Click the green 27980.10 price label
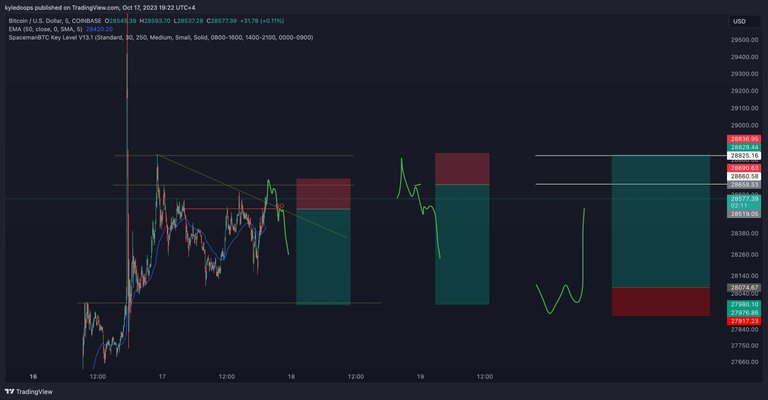Image resolution: width=768 pixels, height=400 pixels. (x=744, y=304)
